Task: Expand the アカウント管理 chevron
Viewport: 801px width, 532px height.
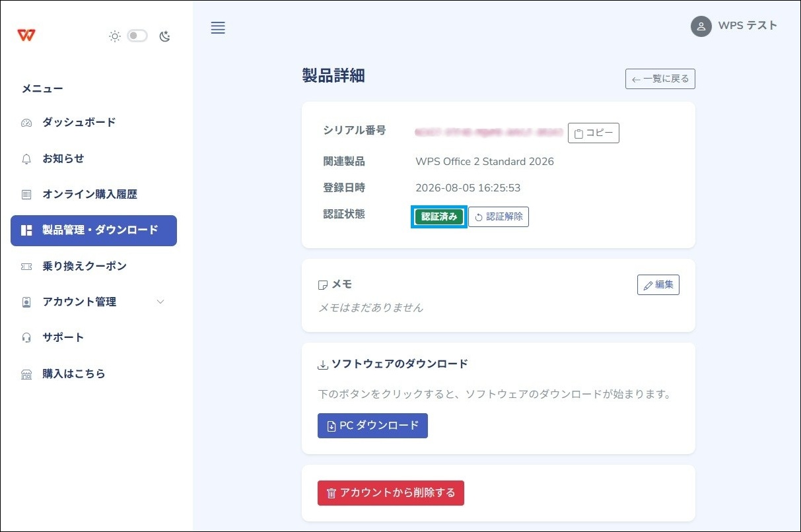Action: click(160, 302)
